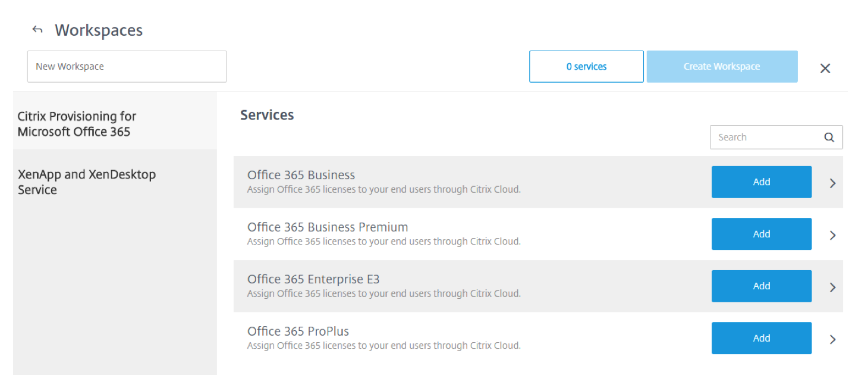Click the 0 services button
The image size is (868, 388).
586,67
